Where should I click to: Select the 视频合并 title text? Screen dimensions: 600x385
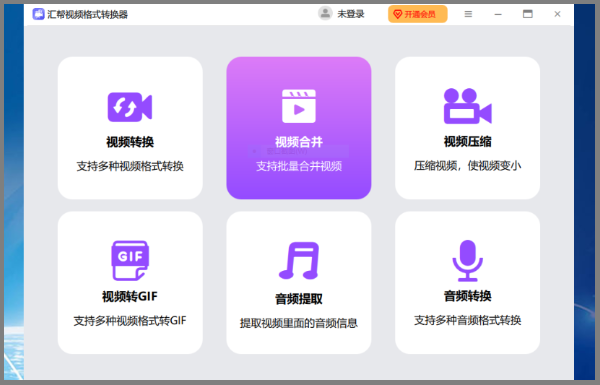299,142
